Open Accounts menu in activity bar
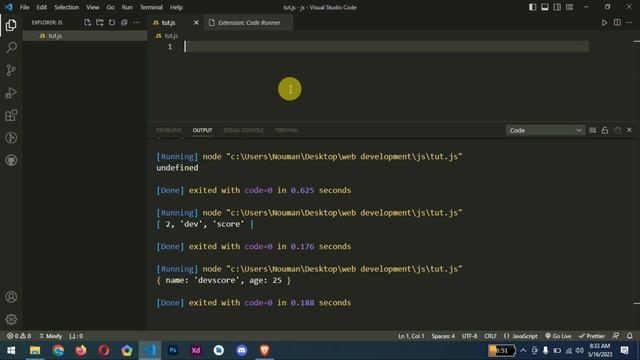 [x=11, y=297]
